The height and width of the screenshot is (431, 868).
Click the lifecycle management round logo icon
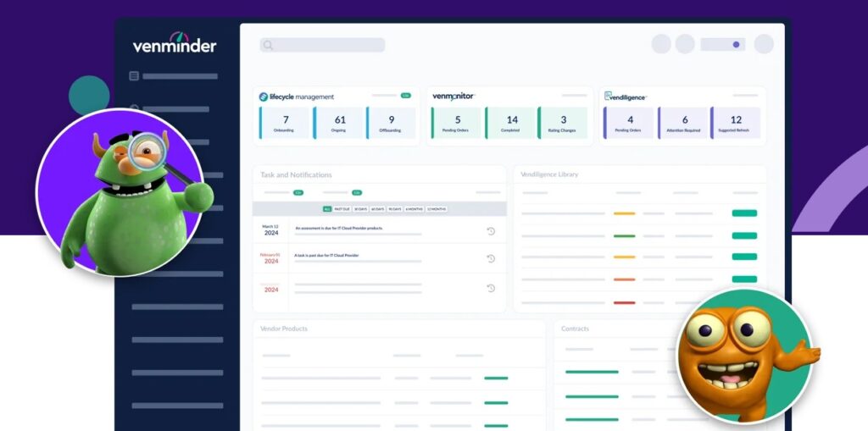(x=264, y=97)
